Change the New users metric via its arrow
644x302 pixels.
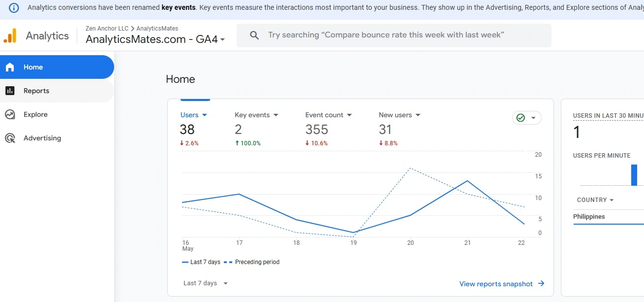418,115
